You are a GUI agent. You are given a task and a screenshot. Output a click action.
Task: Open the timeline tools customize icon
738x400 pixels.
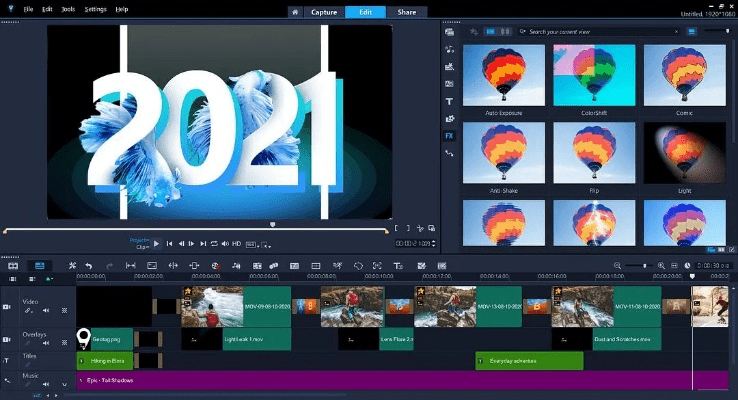(72, 265)
